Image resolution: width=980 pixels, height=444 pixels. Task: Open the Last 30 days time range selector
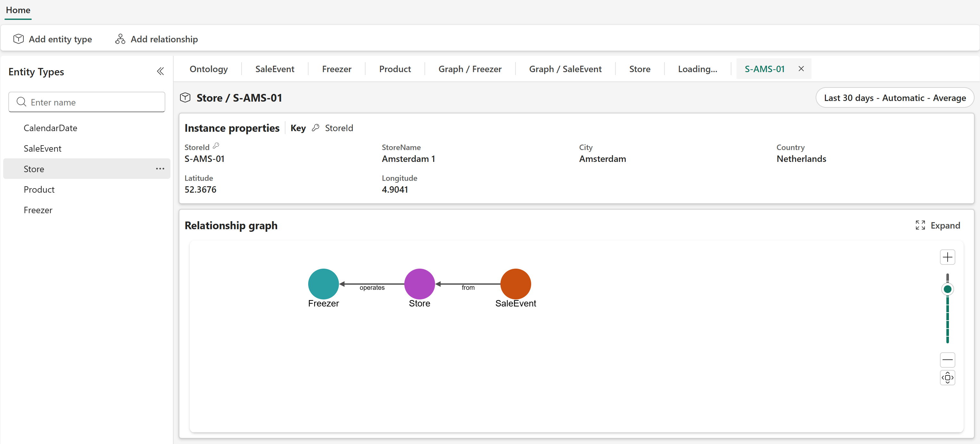pyautogui.click(x=894, y=98)
